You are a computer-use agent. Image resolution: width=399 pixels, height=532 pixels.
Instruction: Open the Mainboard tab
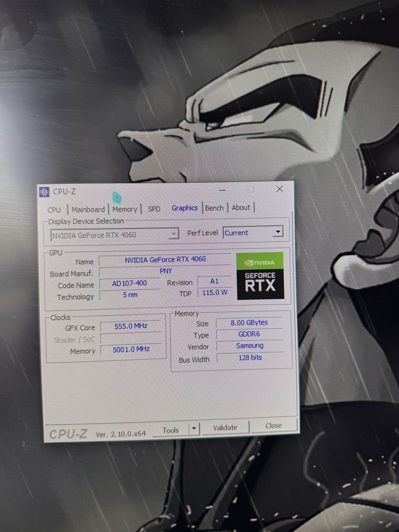point(88,209)
